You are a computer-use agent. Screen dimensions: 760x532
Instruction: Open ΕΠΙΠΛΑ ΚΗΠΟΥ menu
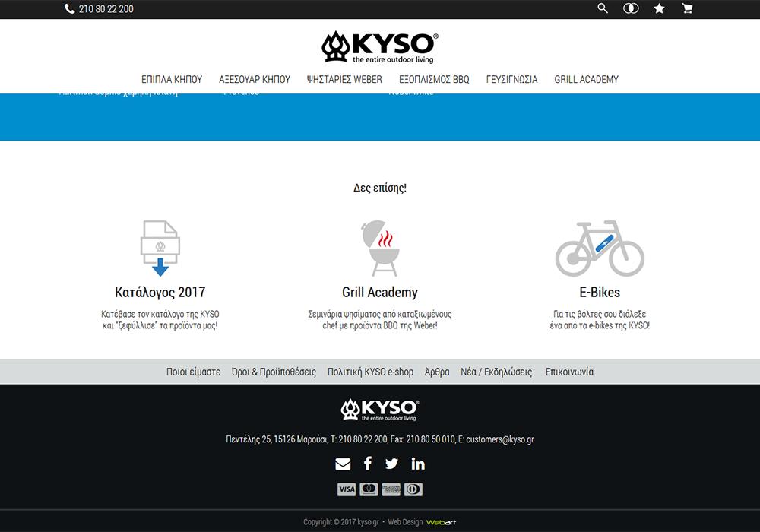172,80
